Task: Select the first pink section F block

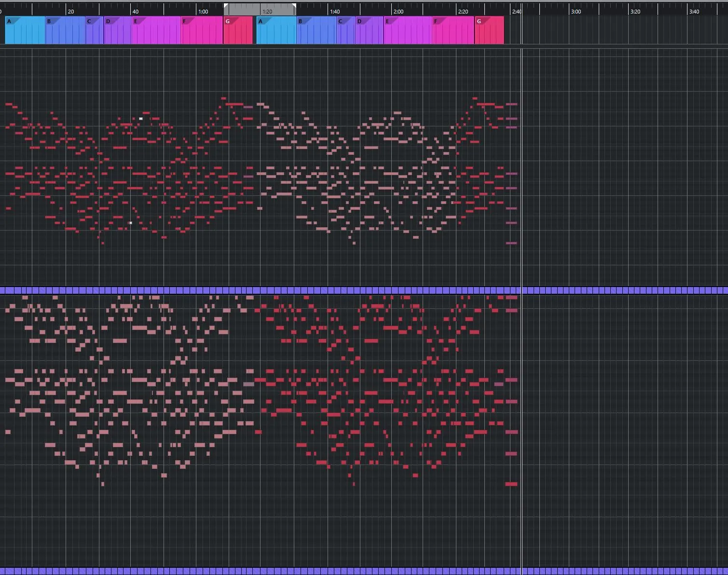Action: (202, 30)
